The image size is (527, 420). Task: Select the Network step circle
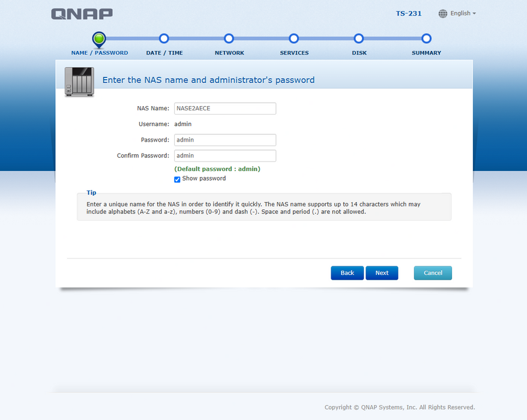[x=229, y=38]
